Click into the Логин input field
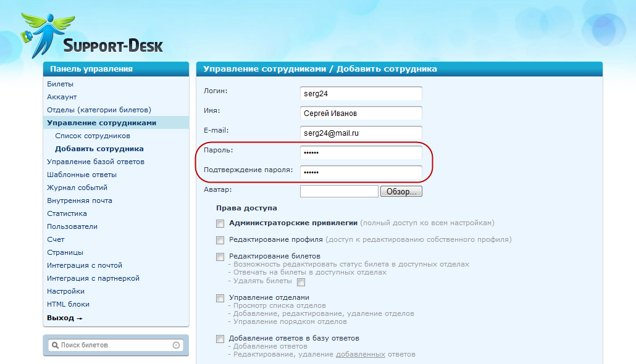 point(361,94)
